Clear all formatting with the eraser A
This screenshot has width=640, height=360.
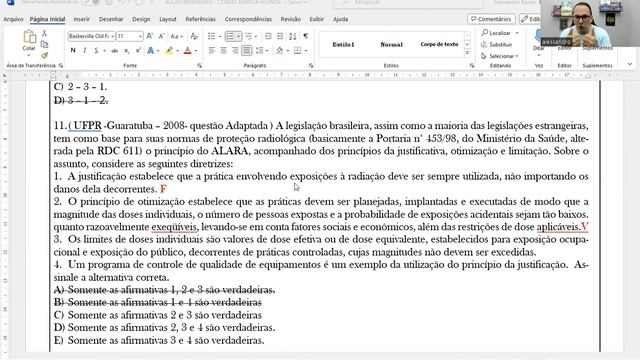(x=194, y=36)
